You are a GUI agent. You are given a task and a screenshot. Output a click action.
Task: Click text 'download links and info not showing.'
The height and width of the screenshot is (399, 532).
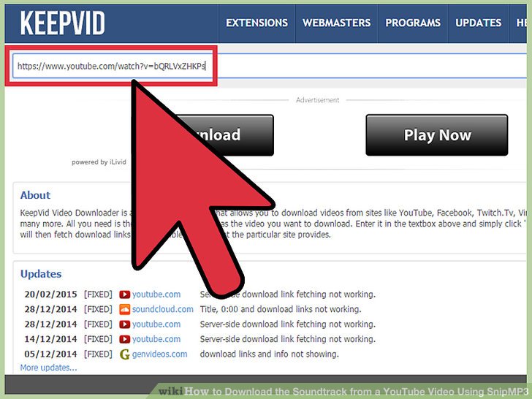click(x=270, y=354)
